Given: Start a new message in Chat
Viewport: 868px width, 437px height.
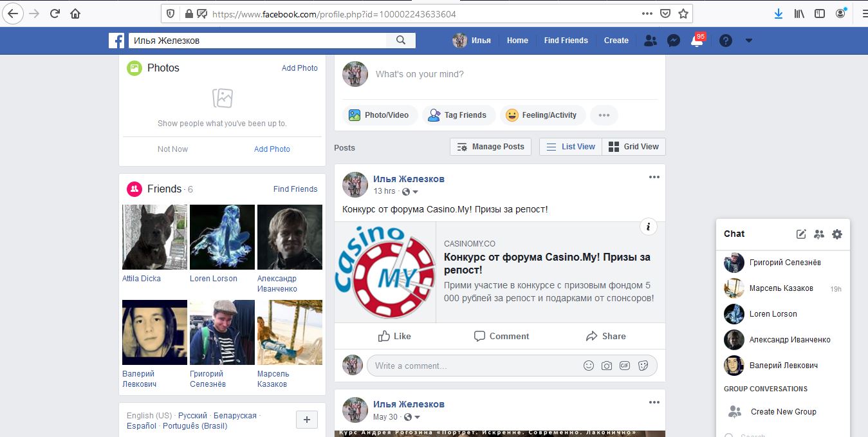Looking at the screenshot, I should [x=801, y=234].
